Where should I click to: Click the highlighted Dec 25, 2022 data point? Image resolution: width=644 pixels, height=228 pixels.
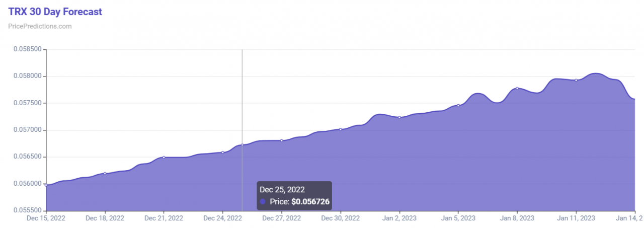(x=242, y=145)
